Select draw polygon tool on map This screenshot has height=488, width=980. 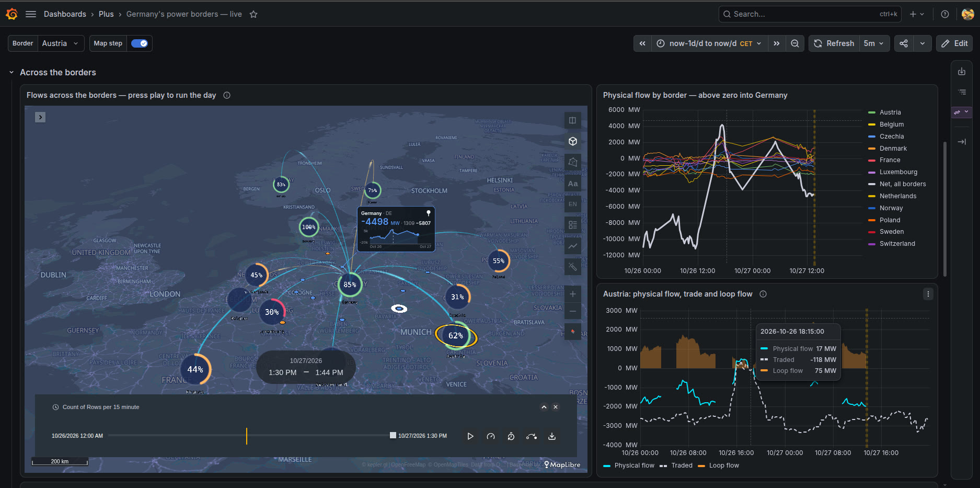[x=573, y=162]
